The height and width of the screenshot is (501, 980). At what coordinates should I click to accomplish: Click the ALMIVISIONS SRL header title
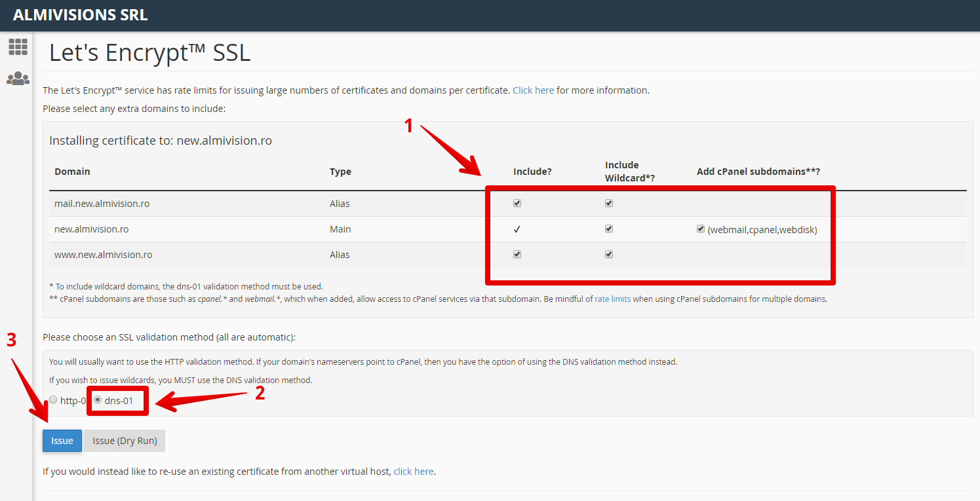pyautogui.click(x=81, y=15)
